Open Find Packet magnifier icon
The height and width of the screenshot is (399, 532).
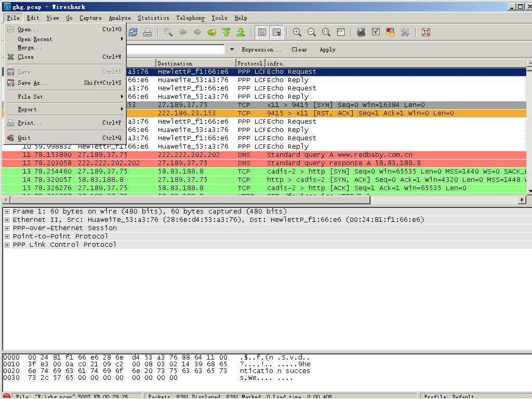[x=168, y=32]
